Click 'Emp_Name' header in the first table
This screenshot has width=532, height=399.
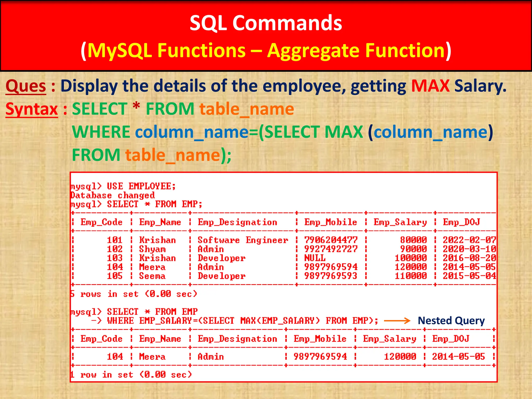160,222
